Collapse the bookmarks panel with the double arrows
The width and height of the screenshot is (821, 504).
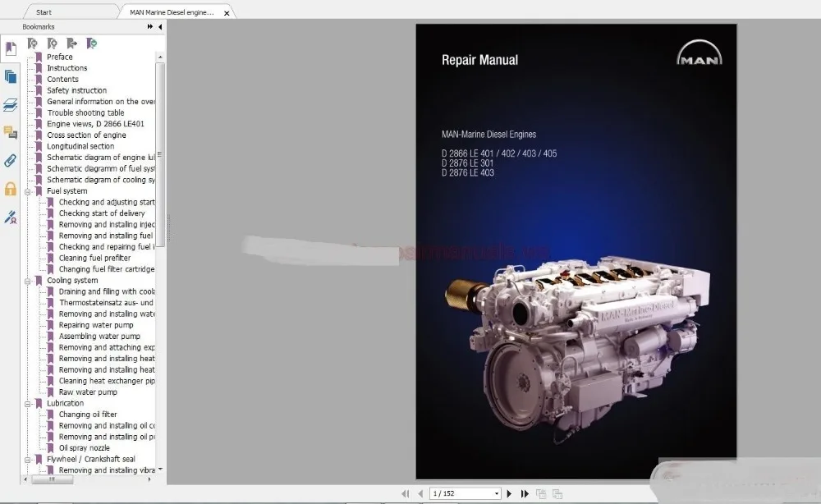[151, 26]
